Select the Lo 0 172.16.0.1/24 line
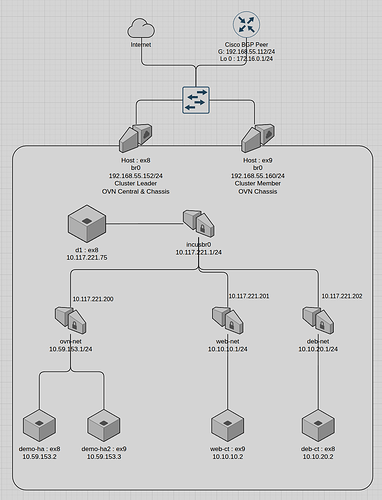 [246, 59]
